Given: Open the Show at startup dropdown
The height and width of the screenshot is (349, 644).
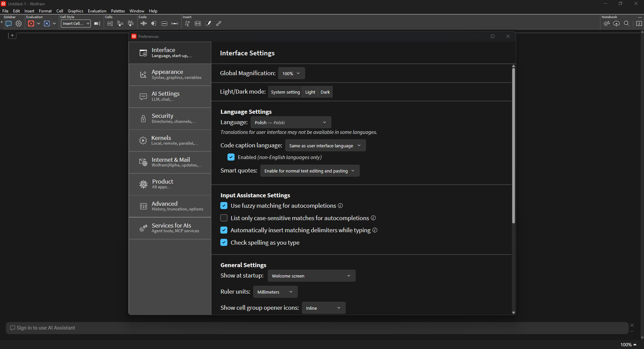Looking at the screenshot, I should (x=311, y=276).
